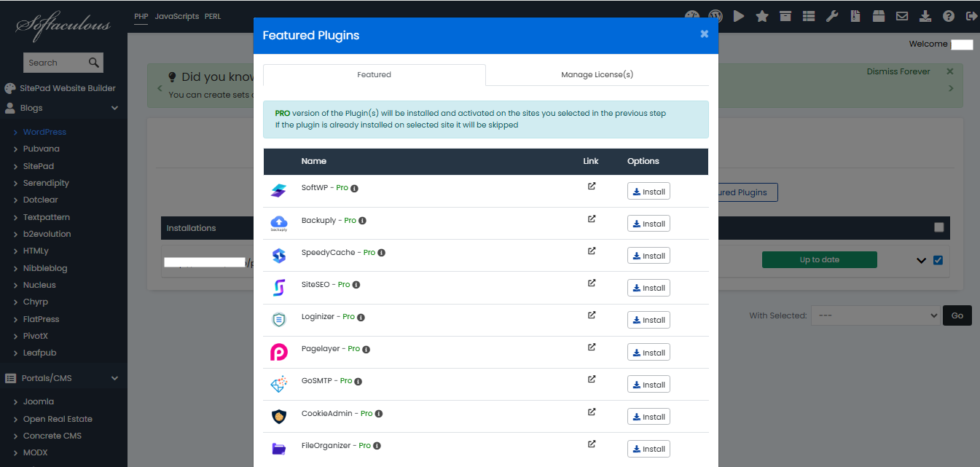Click the Pagelayer logo icon
This screenshot has height=467, width=980.
(x=279, y=353)
